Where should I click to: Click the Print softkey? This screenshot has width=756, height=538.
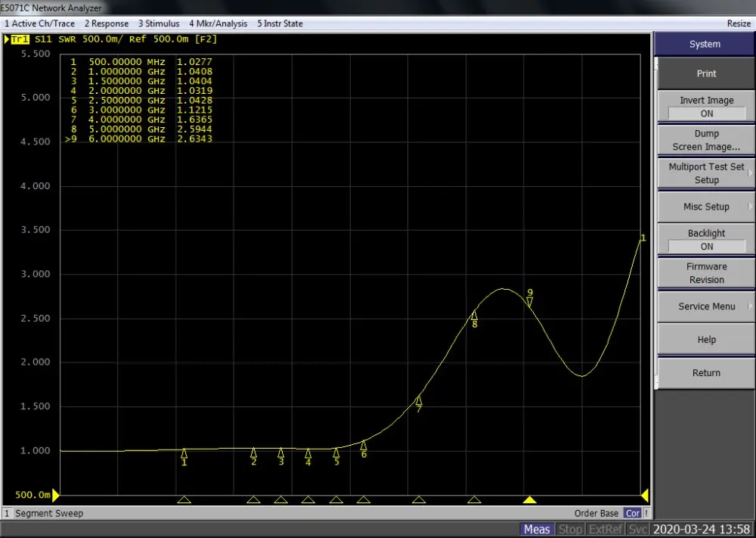coord(706,73)
